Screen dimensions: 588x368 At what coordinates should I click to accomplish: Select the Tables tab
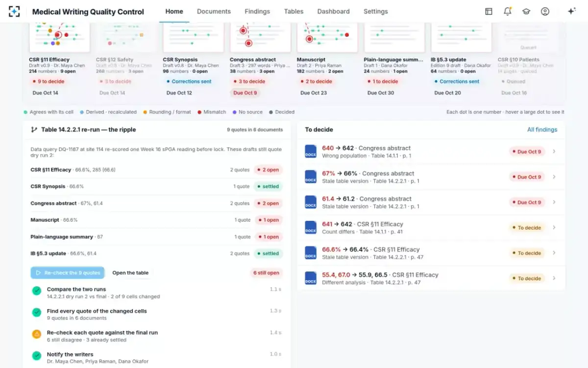[294, 11]
